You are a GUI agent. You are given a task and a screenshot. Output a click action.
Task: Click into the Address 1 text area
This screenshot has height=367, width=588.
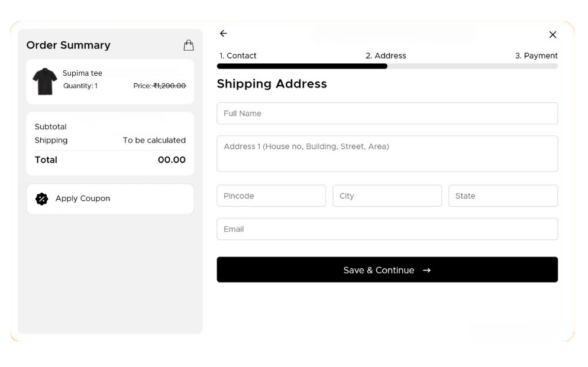point(387,154)
